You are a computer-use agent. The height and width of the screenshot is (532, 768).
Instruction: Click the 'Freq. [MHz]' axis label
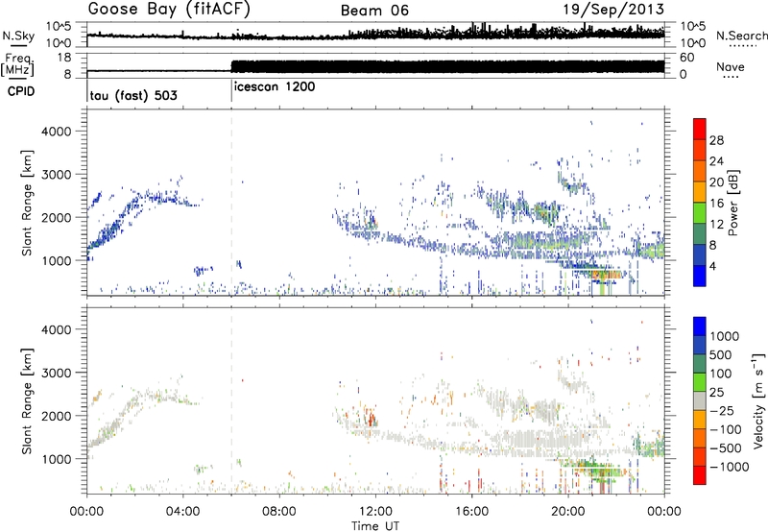click(x=18, y=65)
